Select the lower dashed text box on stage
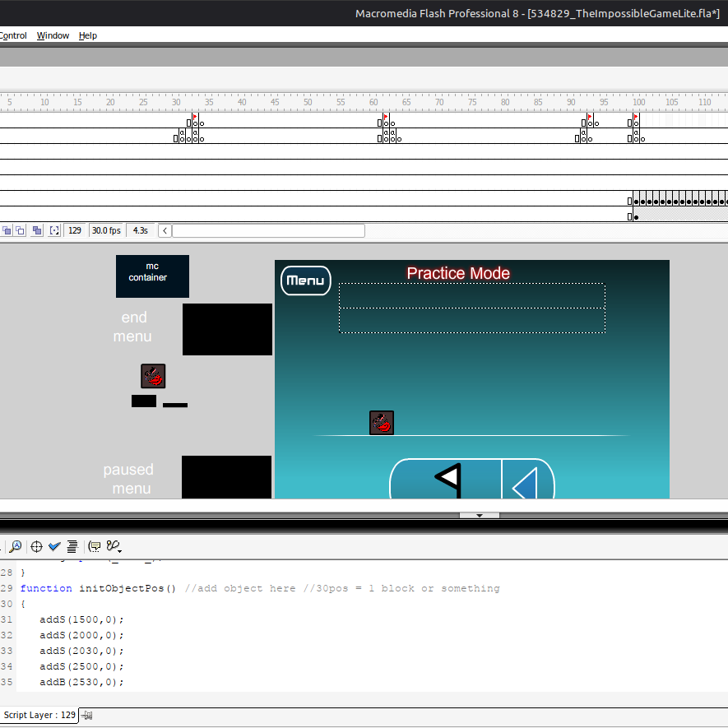The height and width of the screenshot is (728, 728). point(472,320)
